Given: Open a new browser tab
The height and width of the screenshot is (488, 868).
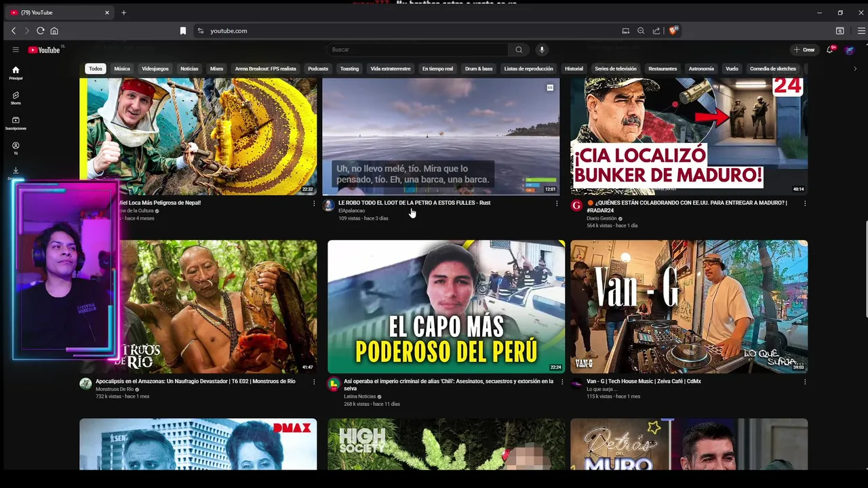Looking at the screenshot, I should coord(123,12).
